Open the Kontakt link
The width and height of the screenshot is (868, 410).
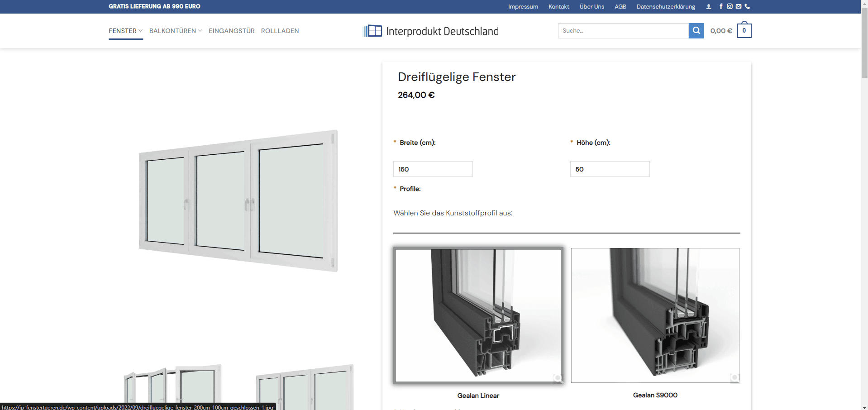click(x=558, y=7)
